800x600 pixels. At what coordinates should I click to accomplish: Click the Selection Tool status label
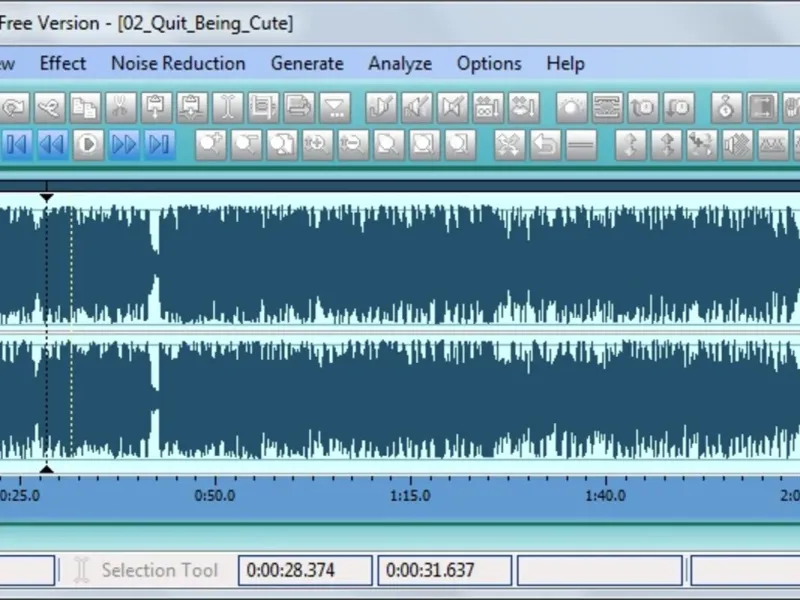(159, 570)
